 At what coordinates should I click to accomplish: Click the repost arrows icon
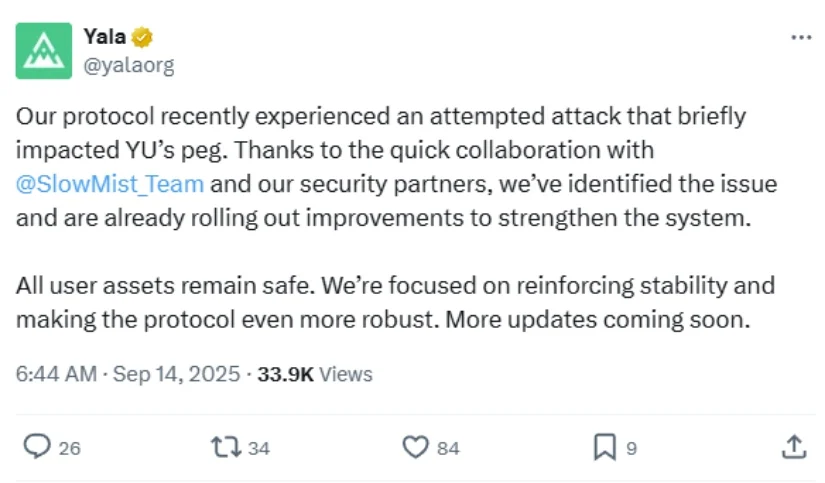coord(226,447)
